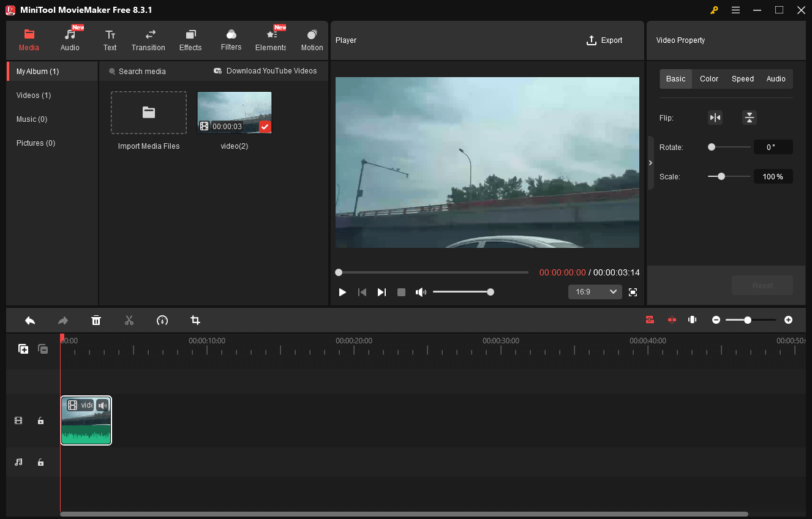Open the Transition tab
812x519 pixels.
pos(148,40)
